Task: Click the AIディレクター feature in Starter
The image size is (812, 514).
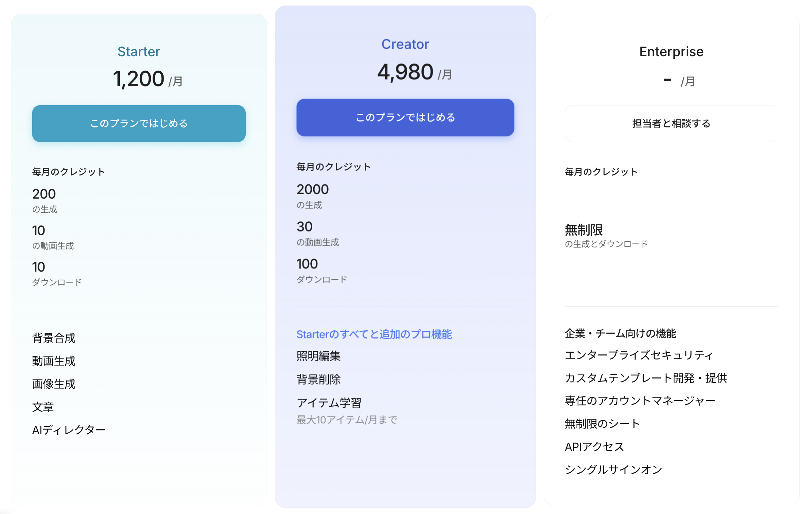Action: tap(69, 430)
